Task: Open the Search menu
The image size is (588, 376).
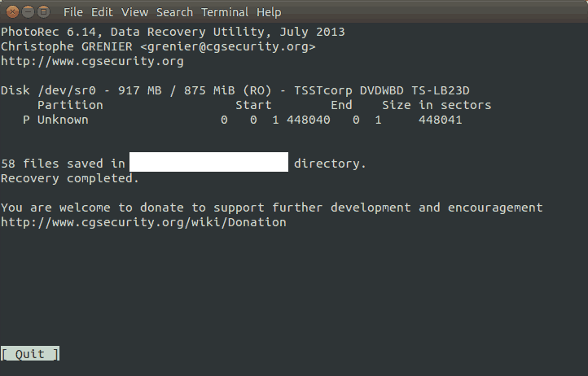Action: (174, 12)
